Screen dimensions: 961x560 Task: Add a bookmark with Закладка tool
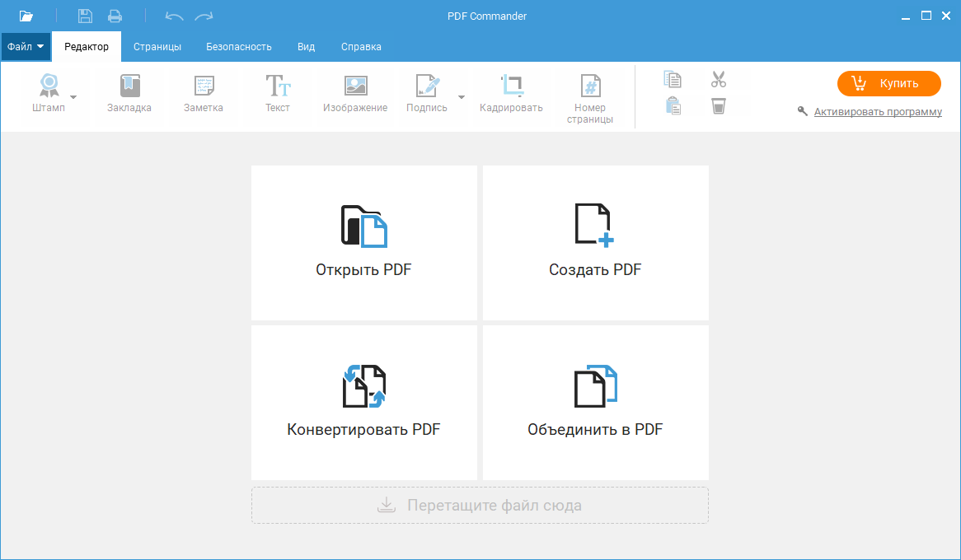[x=129, y=93]
